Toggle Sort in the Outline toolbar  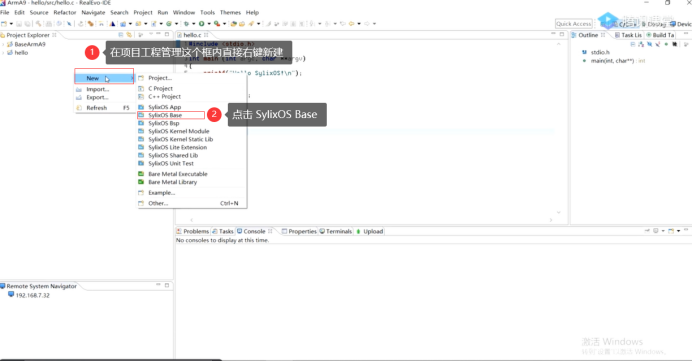coord(641,44)
